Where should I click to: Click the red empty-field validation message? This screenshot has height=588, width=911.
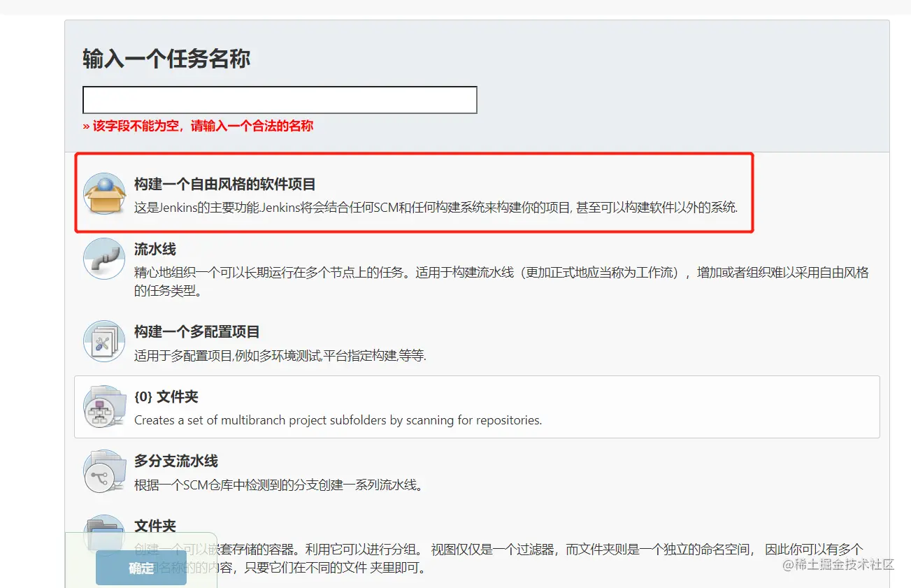(x=198, y=126)
